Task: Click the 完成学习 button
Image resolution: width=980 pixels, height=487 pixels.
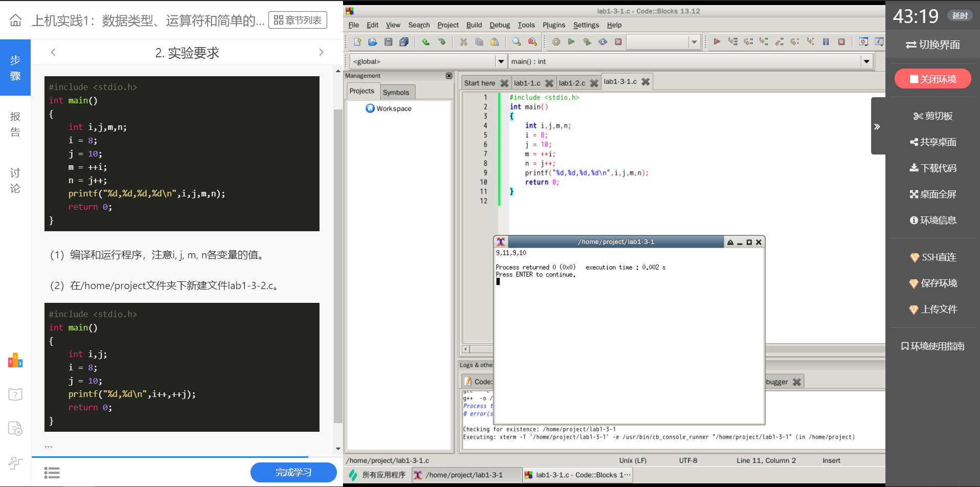Action: coord(293,472)
